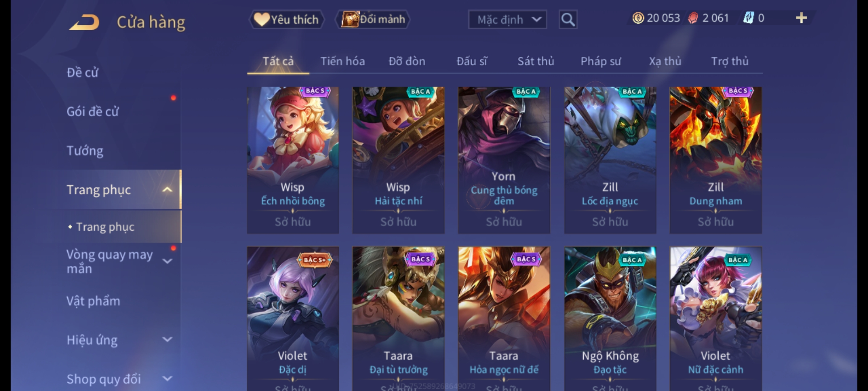The image size is (868, 391).
Task: Select Zill Dung nham skin card
Action: click(x=716, y=160)
